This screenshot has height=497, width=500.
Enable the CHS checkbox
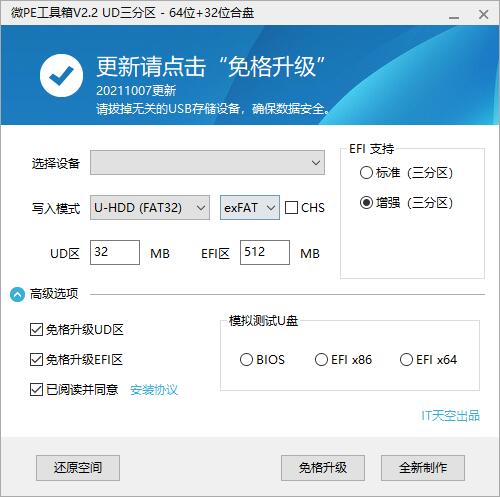click(x=291, y=208)
